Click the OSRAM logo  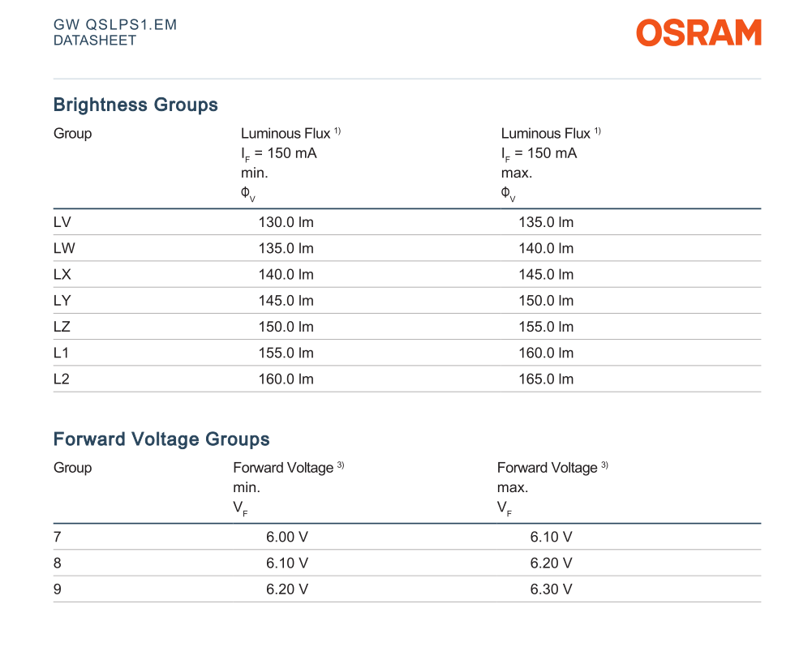coord(698,32)
